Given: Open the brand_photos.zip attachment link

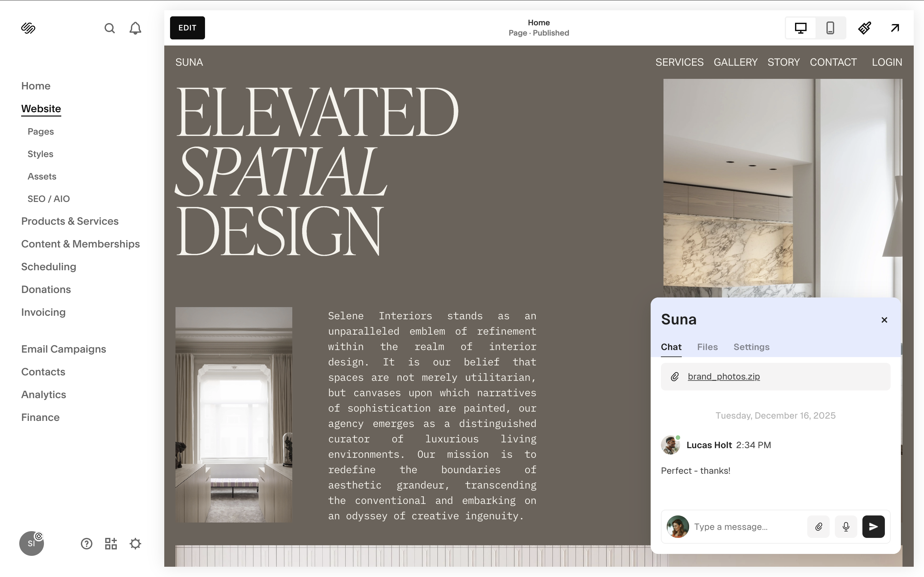Looking at the screenshot, I should coord(723,377).
